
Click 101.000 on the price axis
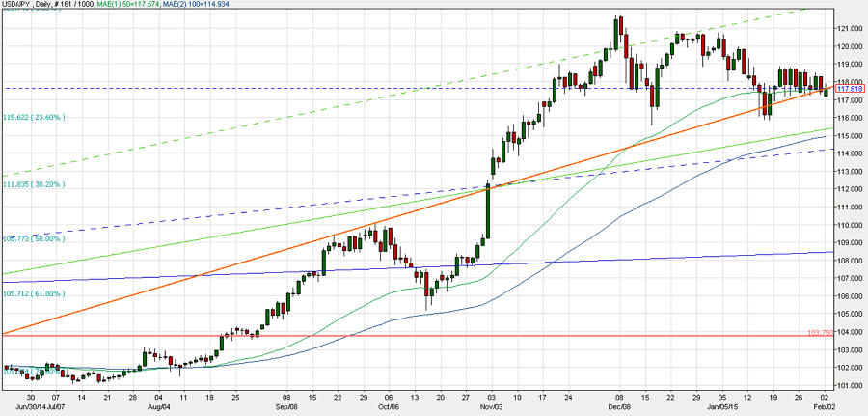click(x=851, y=385)
